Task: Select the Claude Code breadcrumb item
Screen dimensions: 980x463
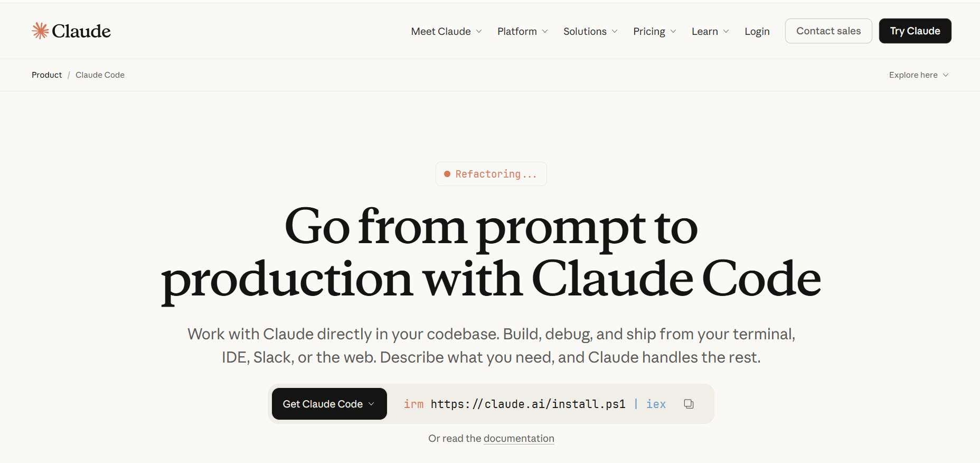Action: (x=100, y=75)
